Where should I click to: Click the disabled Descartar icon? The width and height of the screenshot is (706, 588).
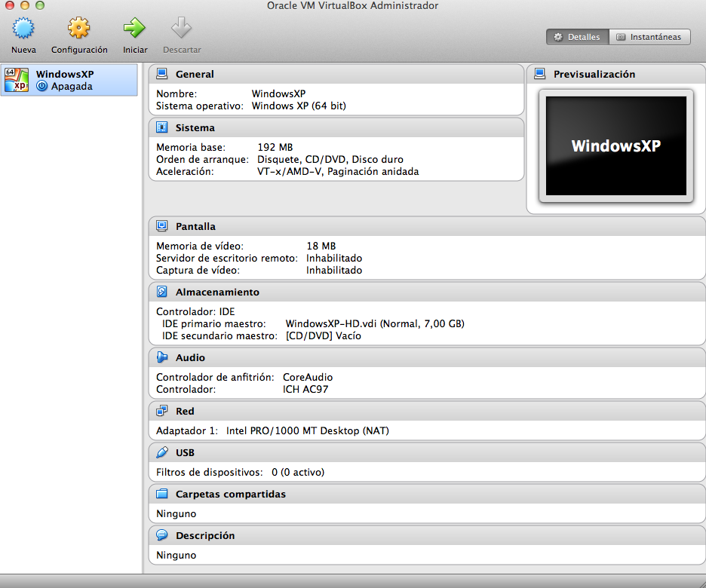coord(181,34)
